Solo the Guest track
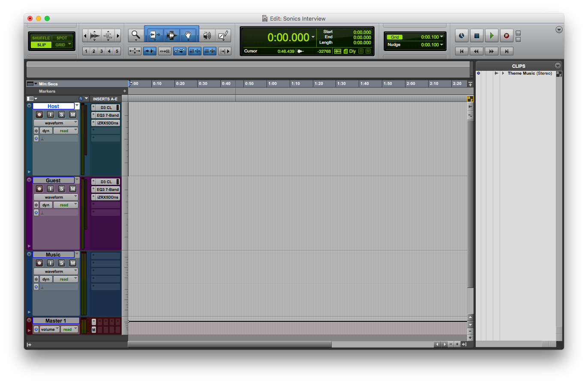The image size is (588, 384). (x=62, y=189)
